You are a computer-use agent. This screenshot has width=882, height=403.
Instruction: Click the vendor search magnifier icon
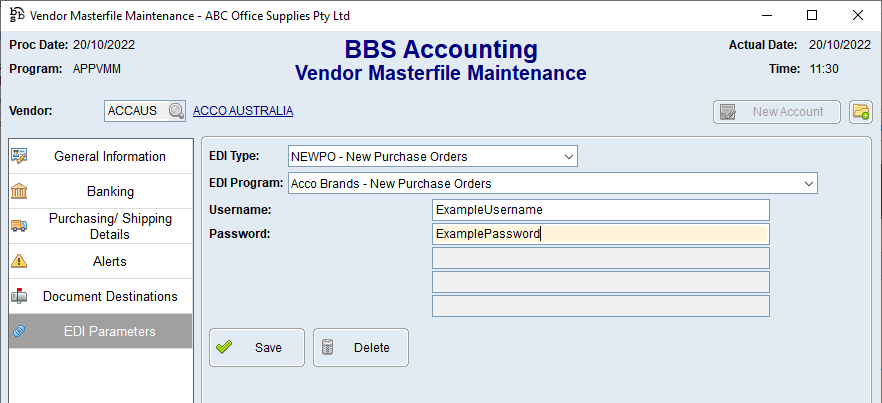coord(176,111)
